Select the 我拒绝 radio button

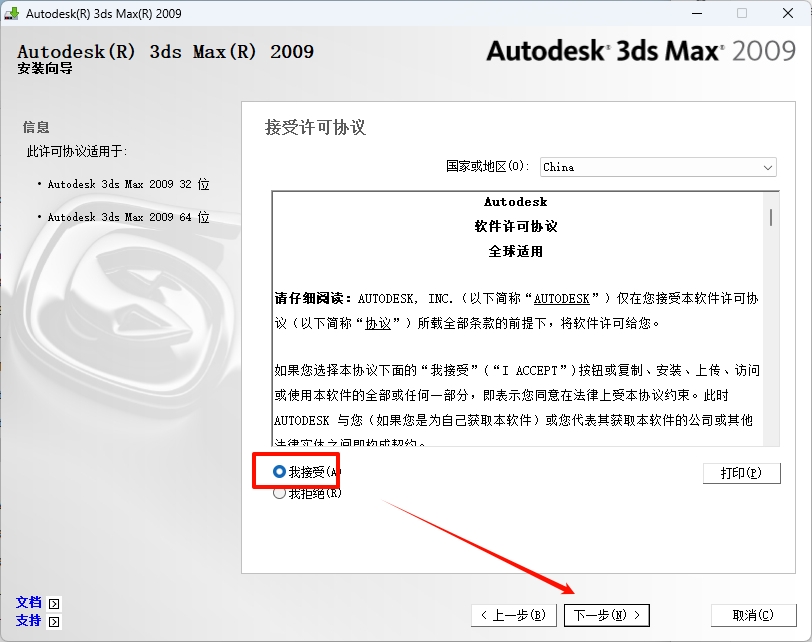pyautogui.click(x=279, y=492)
